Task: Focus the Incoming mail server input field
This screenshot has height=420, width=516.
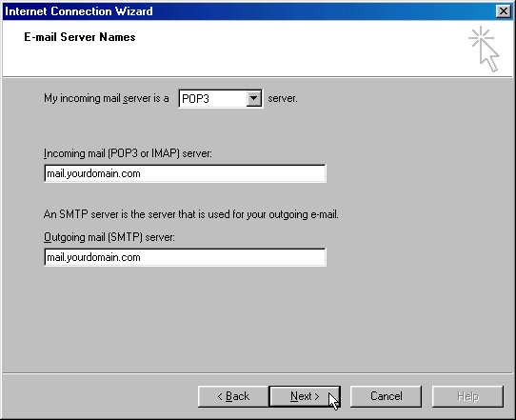Action: click(185, 173)
